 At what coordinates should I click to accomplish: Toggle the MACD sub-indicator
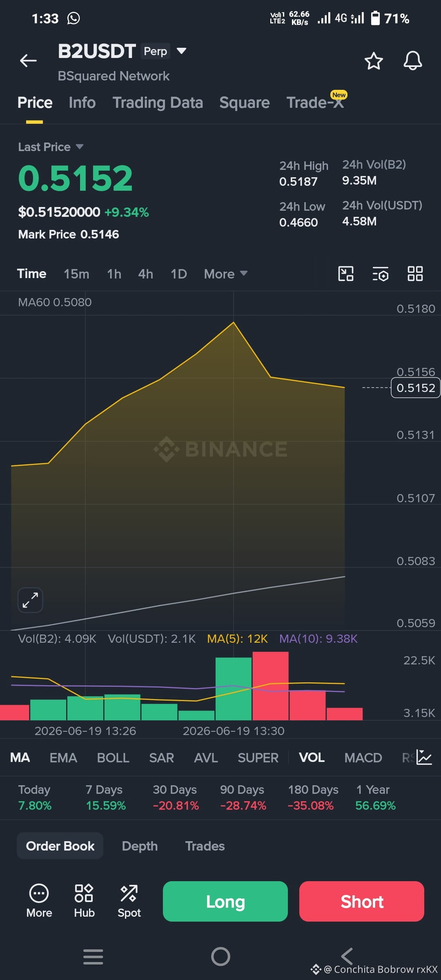363,757
